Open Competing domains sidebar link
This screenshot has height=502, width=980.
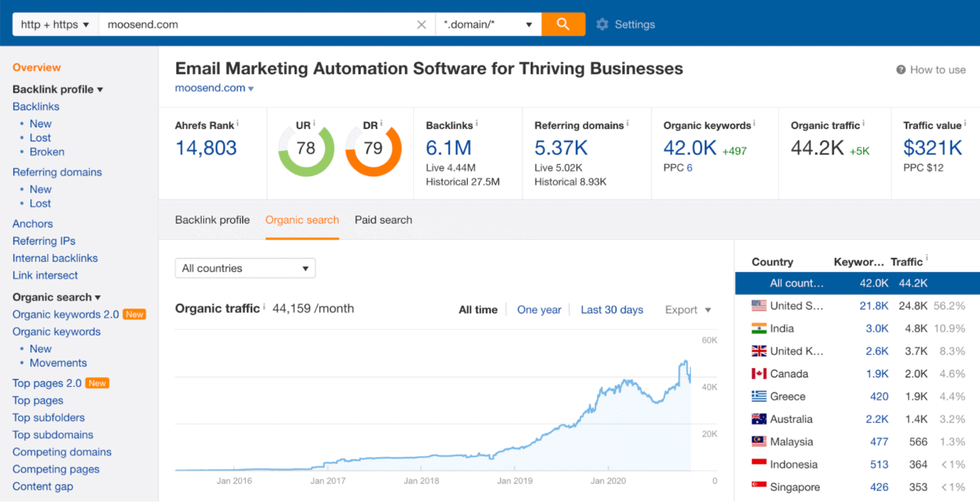click(x=62, y=452)
